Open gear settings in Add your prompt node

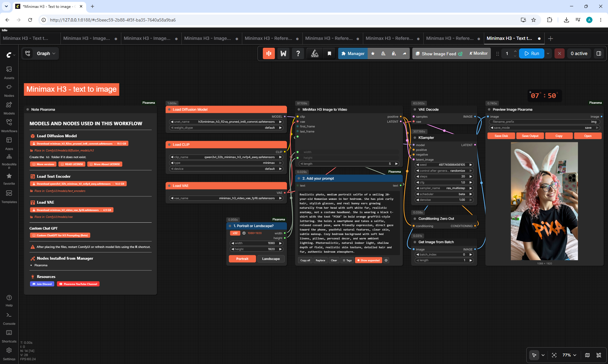(386, 260)
